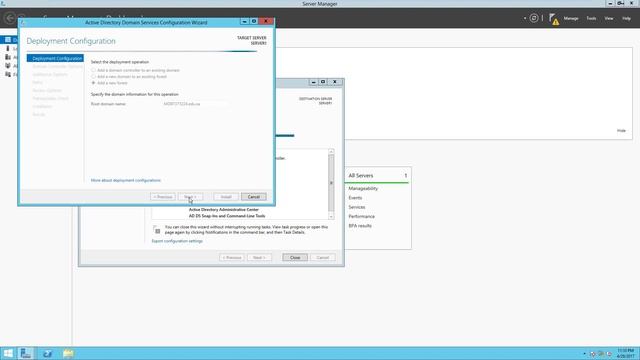640x360 pixels.
Task: Go back with the Server Manager back arrow
Action: (10, 18)
